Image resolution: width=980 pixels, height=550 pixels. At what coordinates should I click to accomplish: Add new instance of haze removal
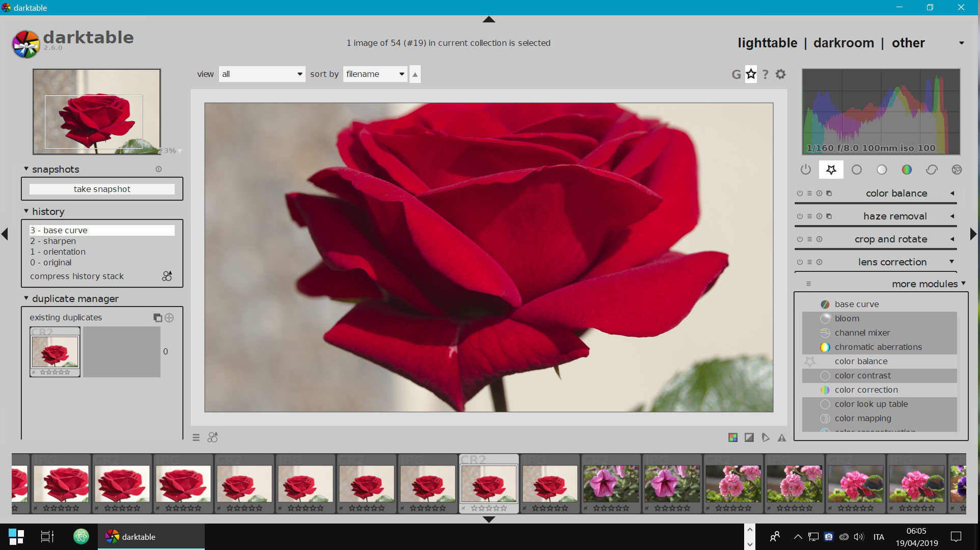[829, 216]
